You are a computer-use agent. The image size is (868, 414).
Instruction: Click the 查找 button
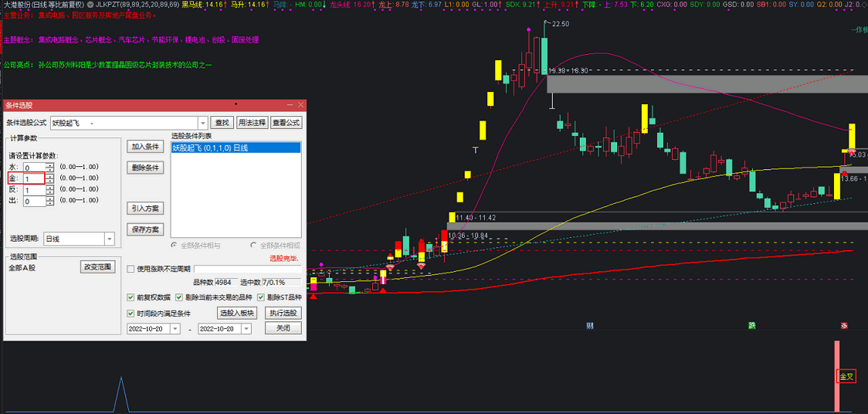(222, 123)
